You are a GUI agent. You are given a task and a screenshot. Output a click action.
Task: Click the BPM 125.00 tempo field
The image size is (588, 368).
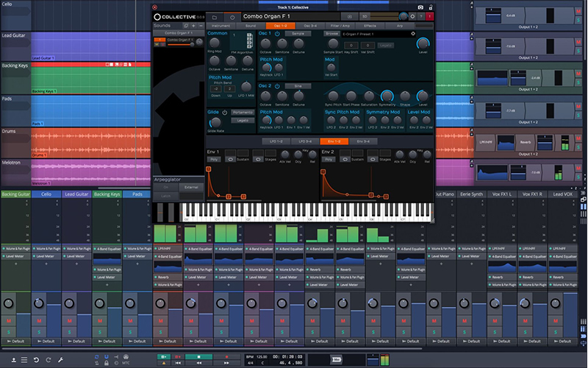pyautogui.click(x=257, y=357)
